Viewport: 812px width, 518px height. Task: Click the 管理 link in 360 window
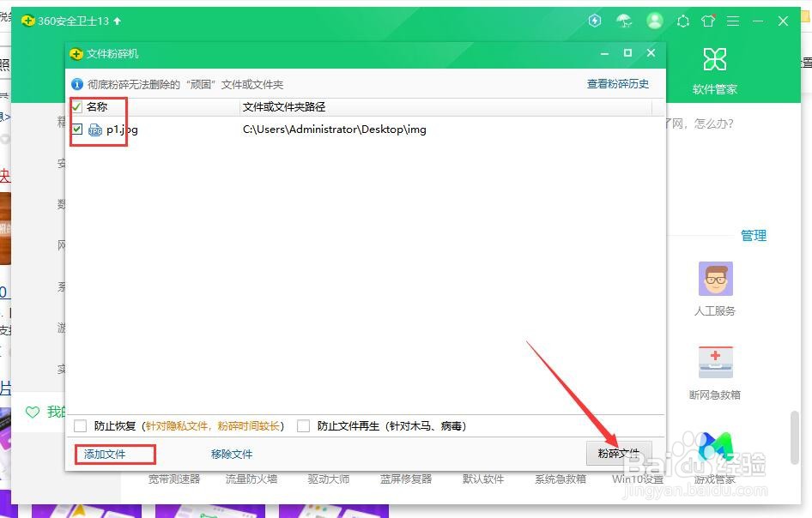pos(754,236)
